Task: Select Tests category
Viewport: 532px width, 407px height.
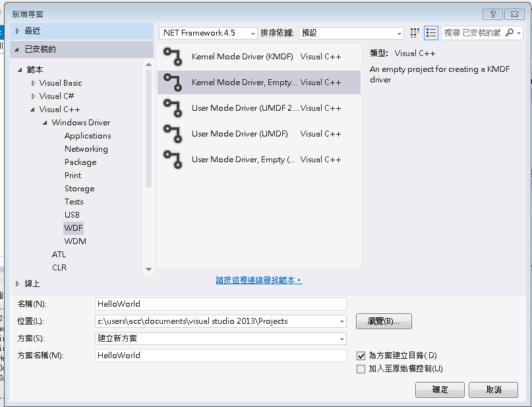Action: (x=74, y=202)
